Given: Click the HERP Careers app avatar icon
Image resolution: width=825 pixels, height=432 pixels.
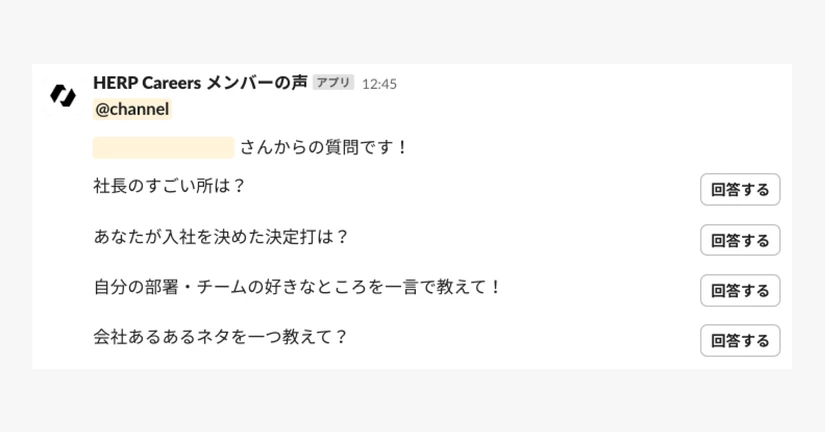Looking at the screenshot, I should (x=63, y=95).
